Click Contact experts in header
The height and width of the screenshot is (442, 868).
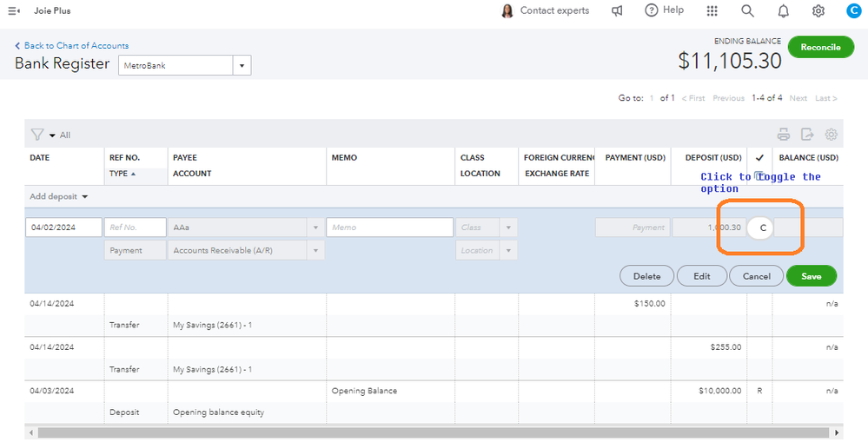coord(545,10)
